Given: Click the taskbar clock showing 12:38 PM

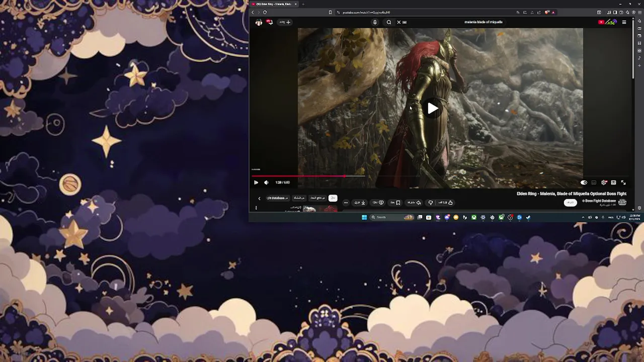Looking at the screenshot, I should point(634,217).
